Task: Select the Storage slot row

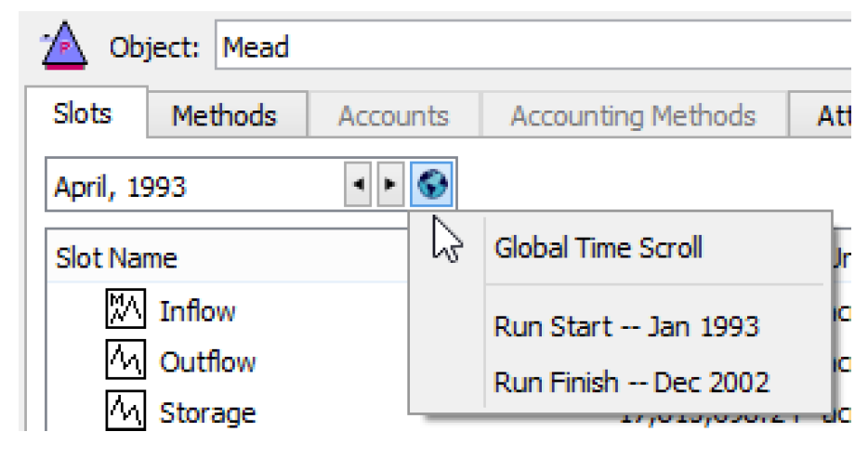Action: click(206, 412)
